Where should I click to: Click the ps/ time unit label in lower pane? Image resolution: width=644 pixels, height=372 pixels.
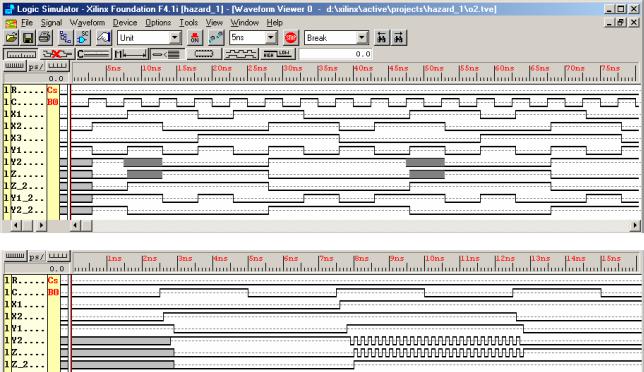36,257
